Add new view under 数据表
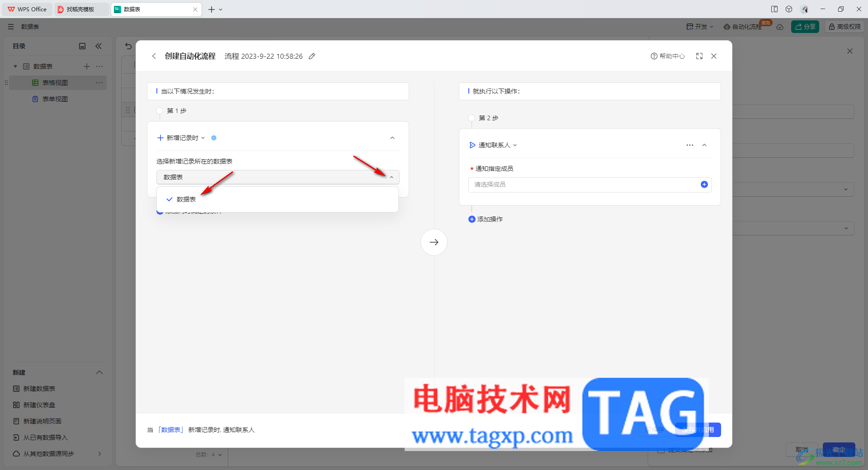868x470 pixels. click(x=87, y=66)
